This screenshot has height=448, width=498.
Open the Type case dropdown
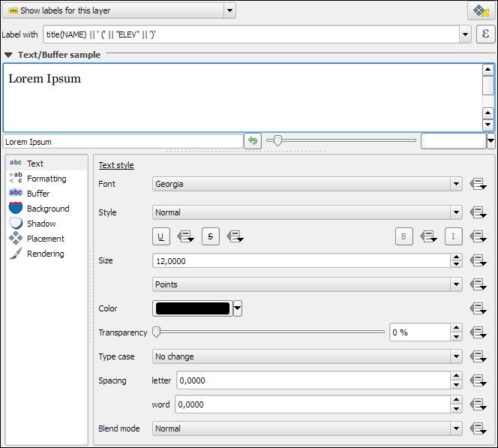point(307,356)
